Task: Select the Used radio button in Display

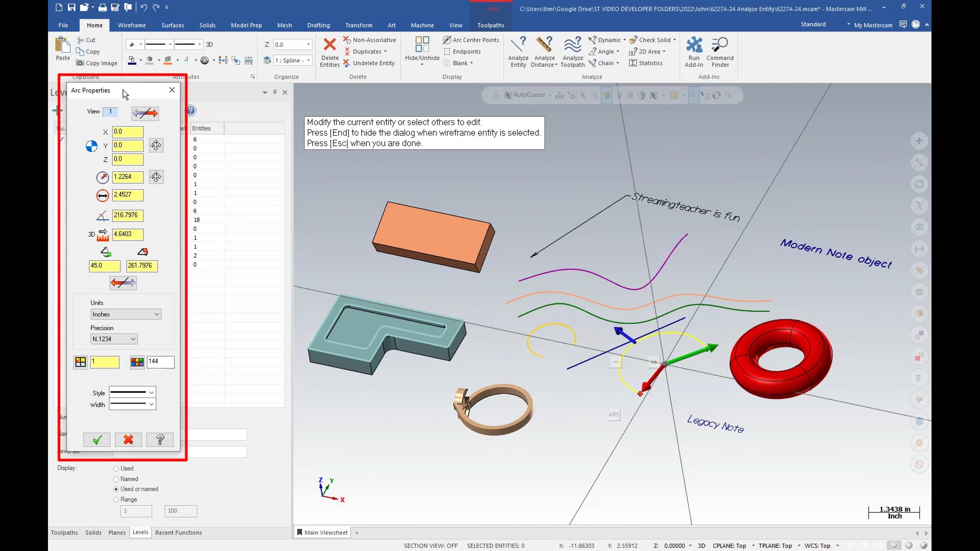Action: 116,468
